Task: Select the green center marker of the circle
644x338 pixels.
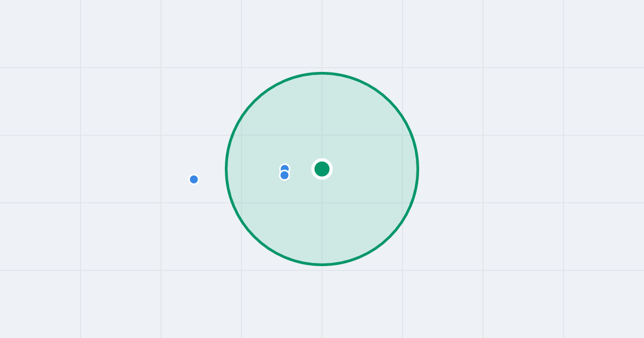Action: [x=322, y=169]
